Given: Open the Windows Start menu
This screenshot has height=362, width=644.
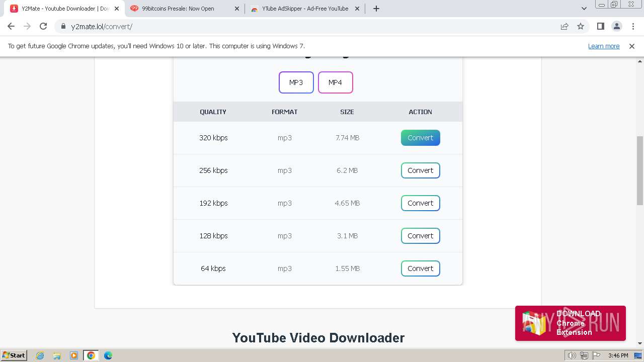Looking at the screenshot, I should [x=14, y=355].
